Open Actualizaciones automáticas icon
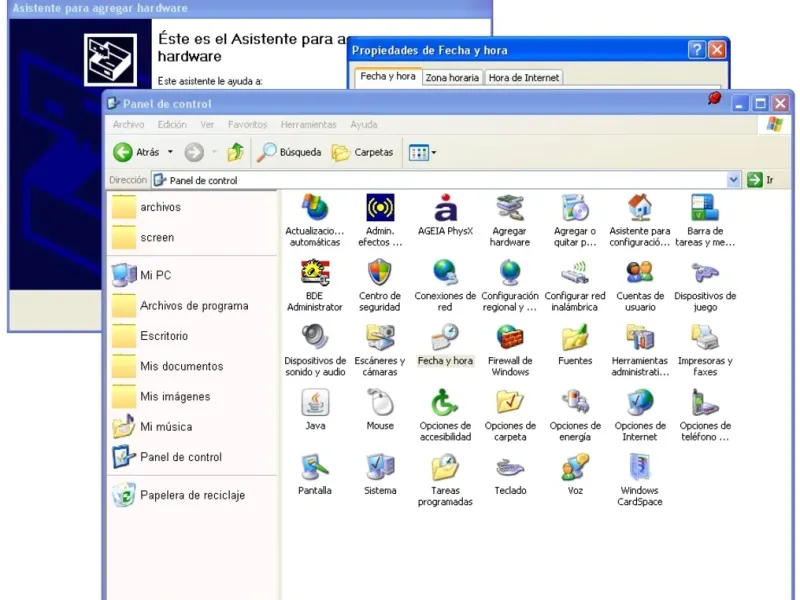The image size is (800, 600). click(x=315, y=220)
